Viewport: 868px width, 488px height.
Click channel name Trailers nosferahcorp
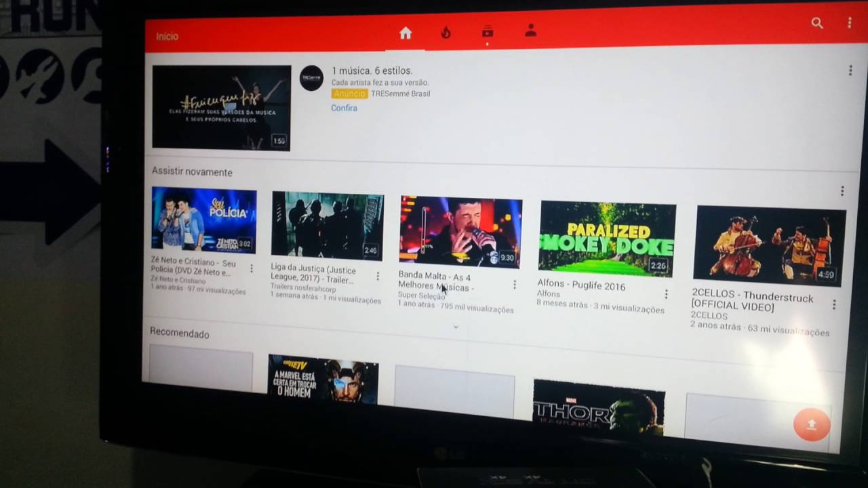303,289
